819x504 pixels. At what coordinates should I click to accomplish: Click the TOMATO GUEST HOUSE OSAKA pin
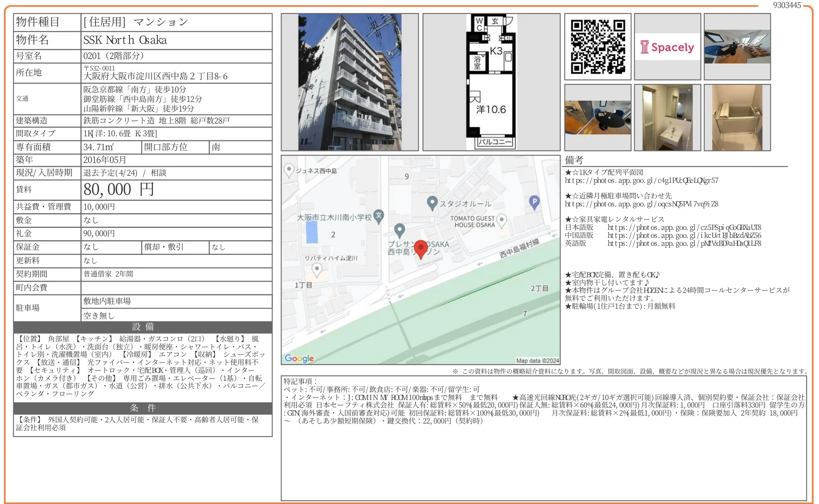tap(502, 220)
